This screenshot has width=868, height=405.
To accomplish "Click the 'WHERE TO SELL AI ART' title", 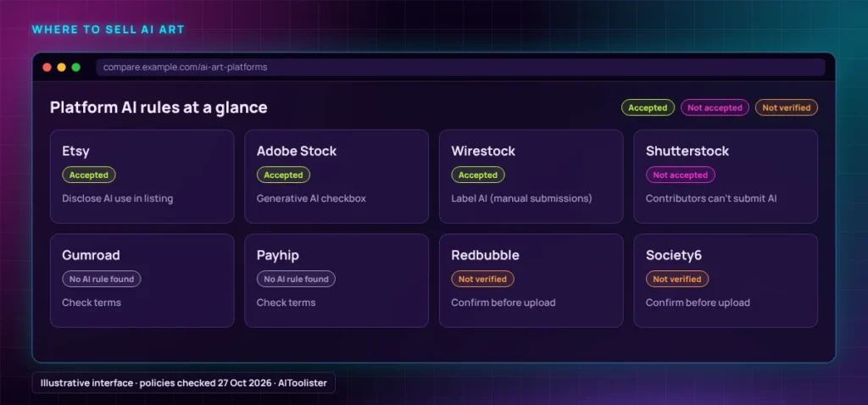I will tap(108, 30).
